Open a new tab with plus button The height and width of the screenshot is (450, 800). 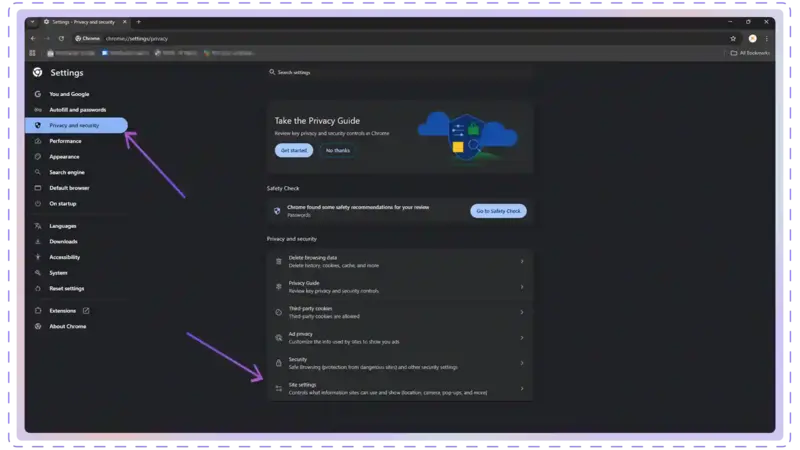139,22
